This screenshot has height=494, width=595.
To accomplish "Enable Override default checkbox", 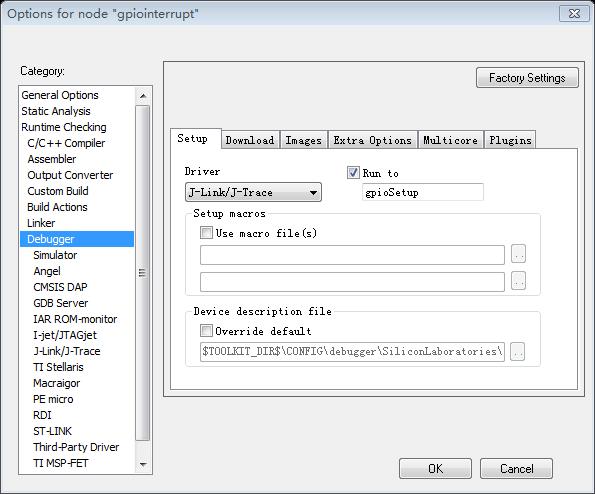I will pos(206,330).
